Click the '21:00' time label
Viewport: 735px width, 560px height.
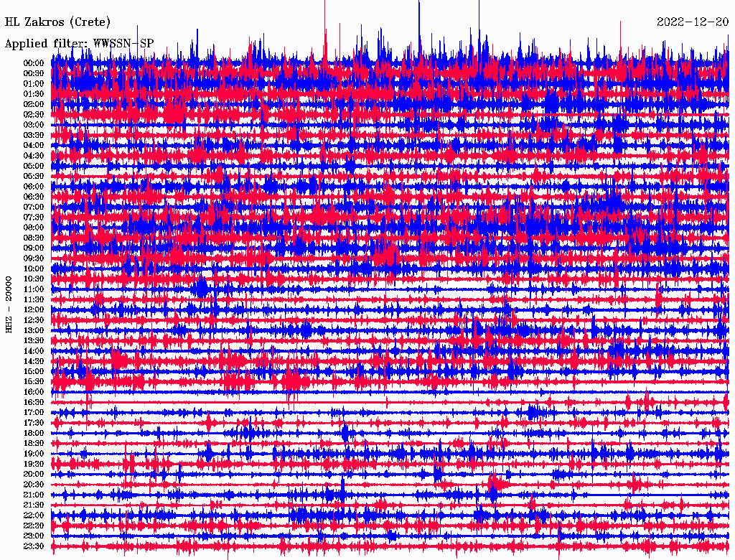point(34,495)
